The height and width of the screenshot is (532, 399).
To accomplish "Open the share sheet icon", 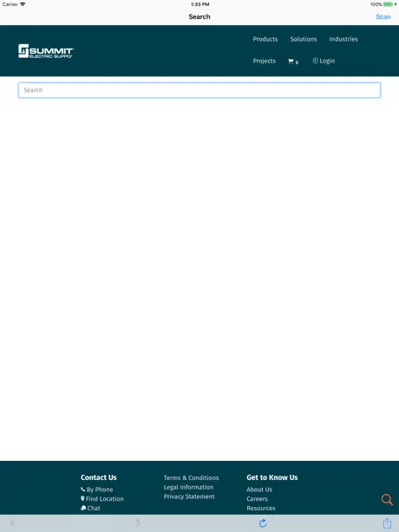I will (x=387, y=522).
